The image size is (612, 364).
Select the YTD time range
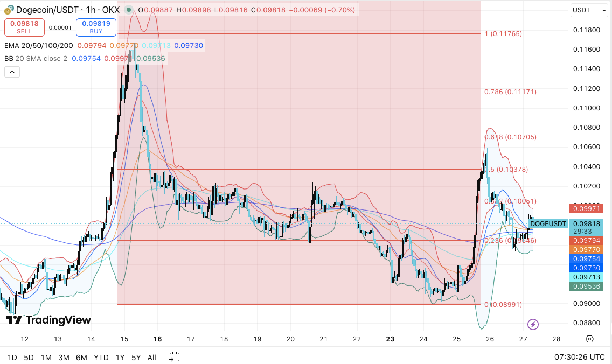click(x=101, y=358)
